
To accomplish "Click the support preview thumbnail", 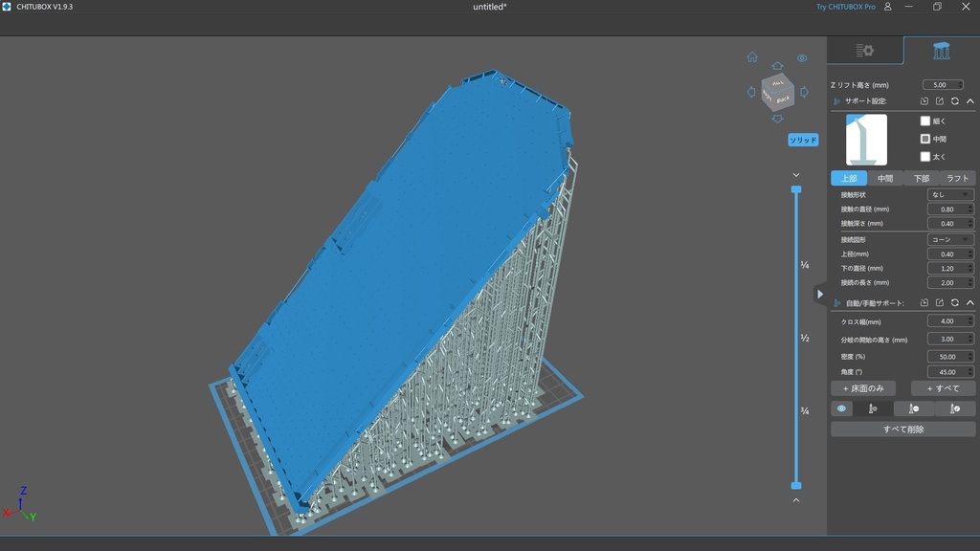I will click(866, 140).
